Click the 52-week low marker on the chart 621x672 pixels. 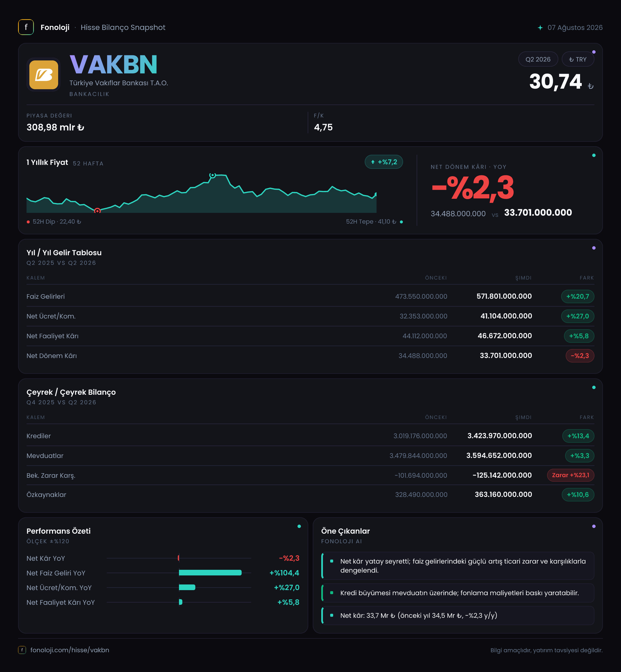click(x=97, y=211)
